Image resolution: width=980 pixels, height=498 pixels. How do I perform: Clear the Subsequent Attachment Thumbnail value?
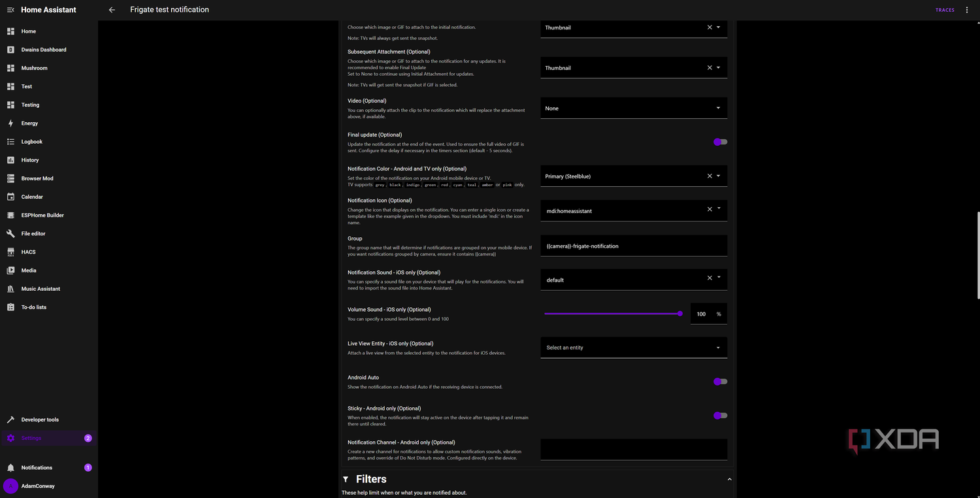click(x=710, y=68)
